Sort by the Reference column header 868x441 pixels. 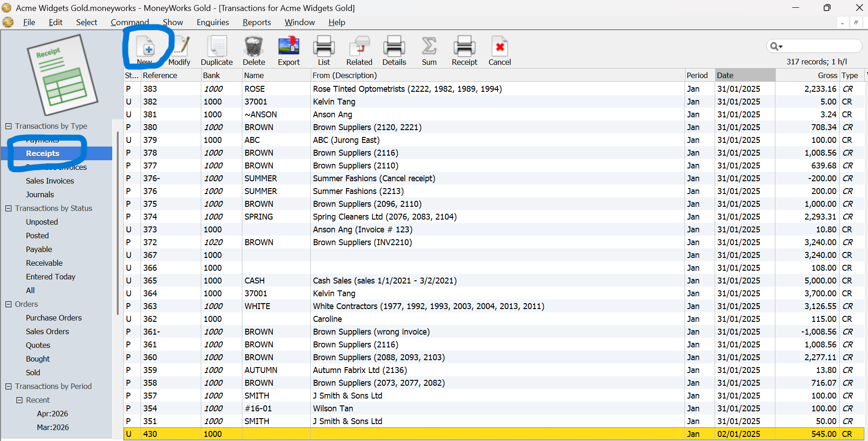[171, 75]
